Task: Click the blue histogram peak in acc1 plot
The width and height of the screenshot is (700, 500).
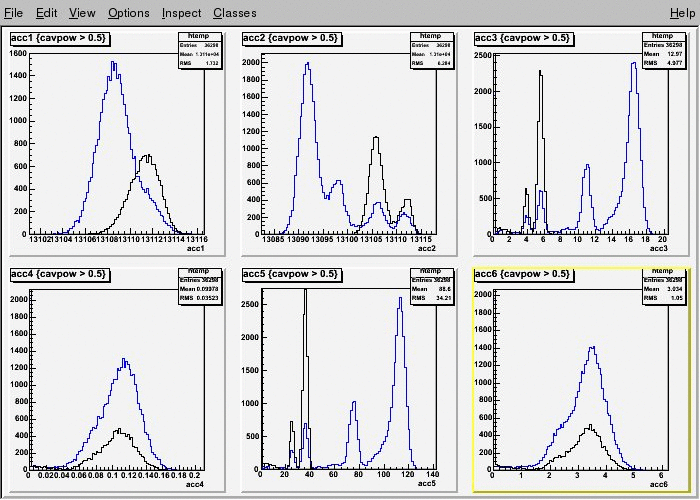Action: [114, 62]
